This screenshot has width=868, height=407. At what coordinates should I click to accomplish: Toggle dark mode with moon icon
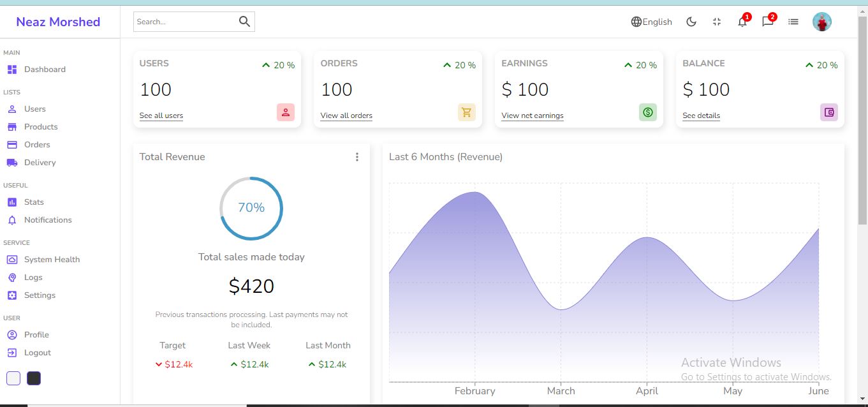(x=691, y=22)
